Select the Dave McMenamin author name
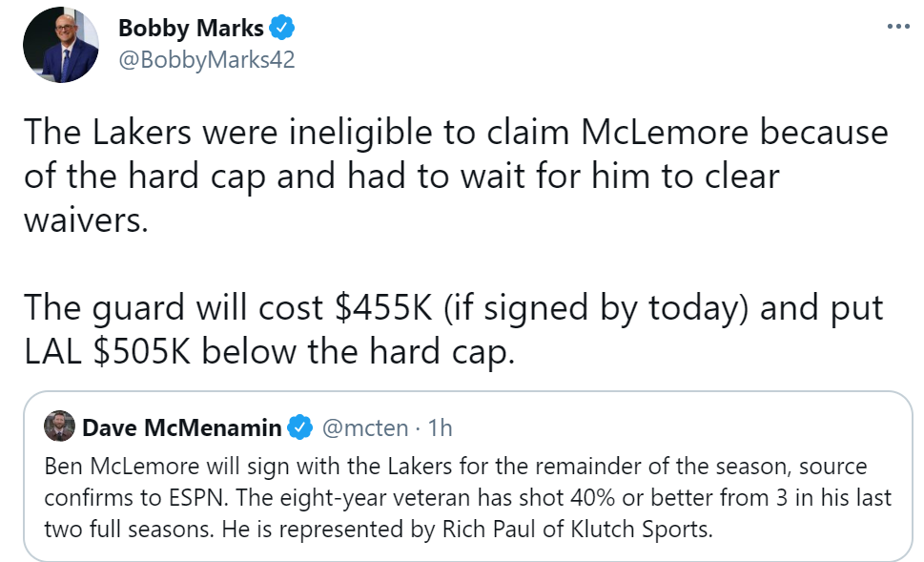This screenshot has height=562, width=924. (181, 427)
